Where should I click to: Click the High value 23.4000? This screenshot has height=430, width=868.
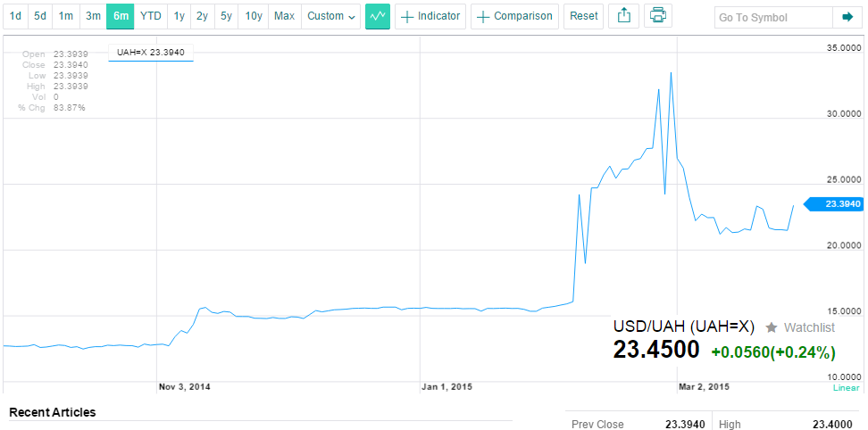pyautogui.click(x=832, y=424)
